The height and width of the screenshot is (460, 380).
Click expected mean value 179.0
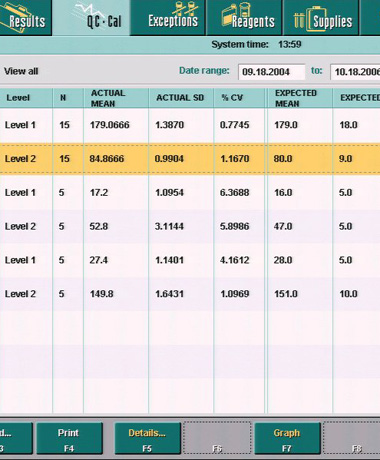286,125
